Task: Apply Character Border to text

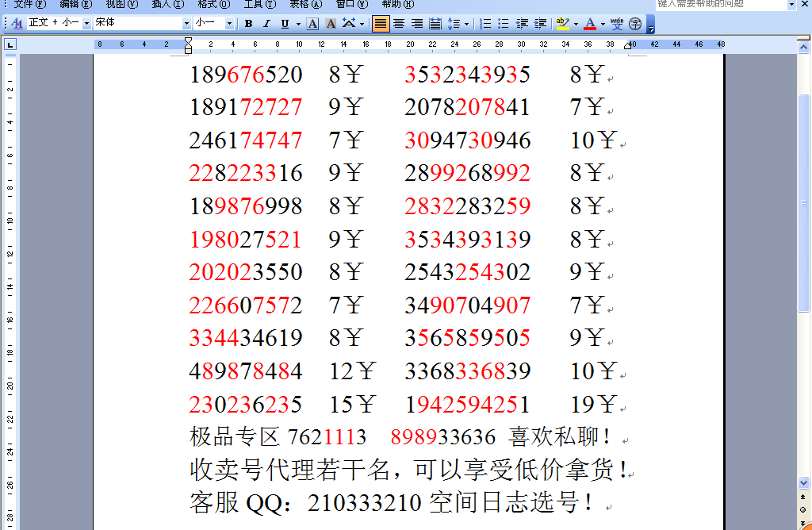Action: pos(312,23)
